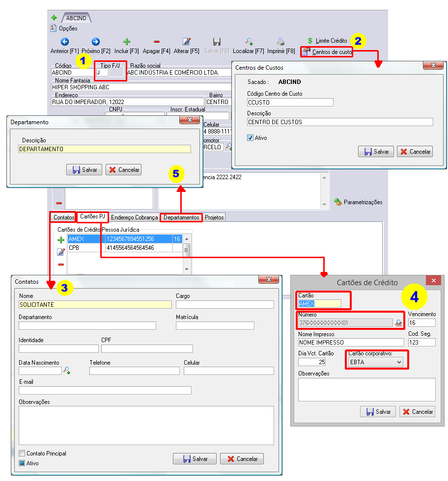The width and height of the screenshot is (448, 481).
Task: Click the lookup icon beside the card Número field
Action: tap(398, 323)
